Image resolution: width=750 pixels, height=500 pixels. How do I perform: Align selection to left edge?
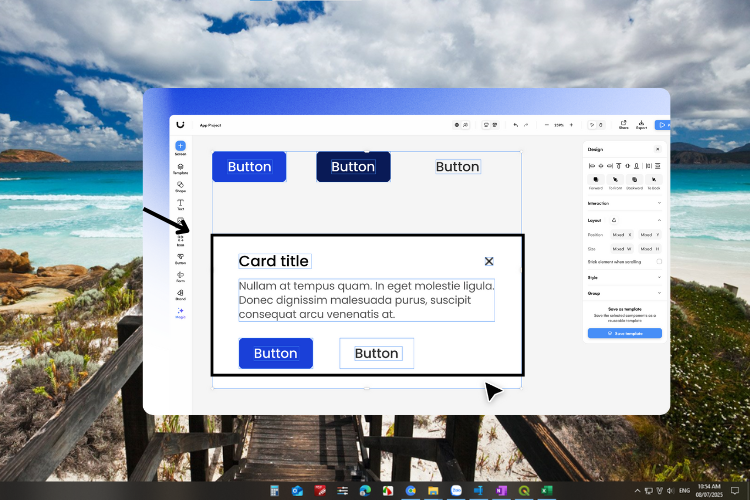click(592, 166)
